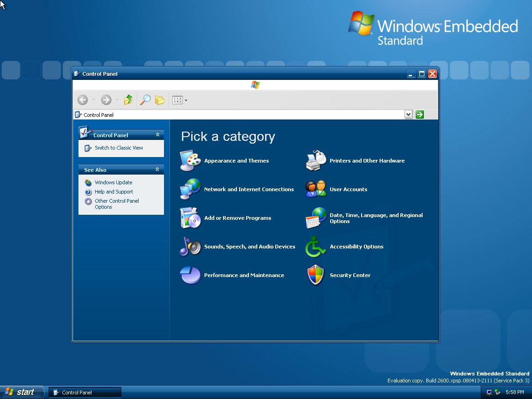Collapse the Control Panel sidebar section
532x399 pixels.
click(157, 135)
